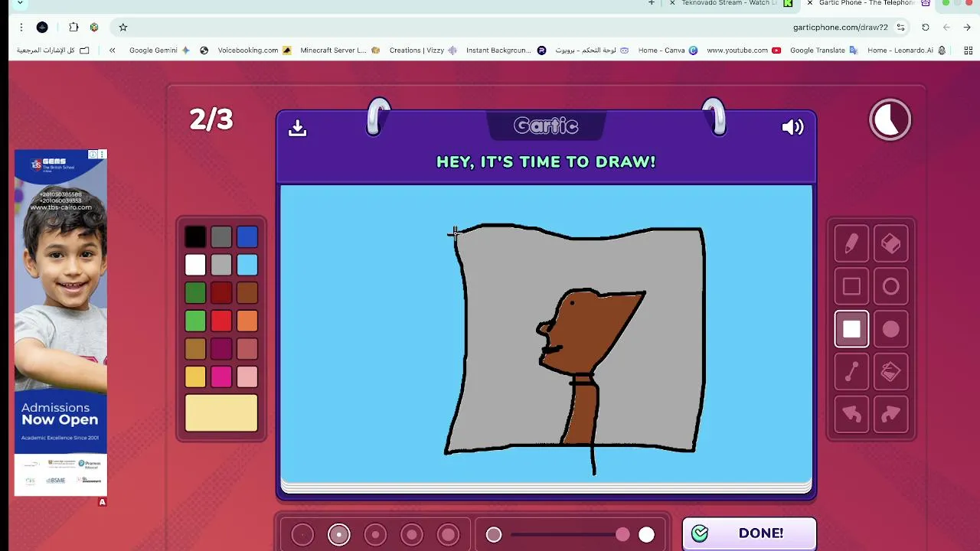Viewport: 980px width, 551px height.
Task: Open the Minecraft Server bookmark
Action: pyautogui.click(x=340, y=51)
